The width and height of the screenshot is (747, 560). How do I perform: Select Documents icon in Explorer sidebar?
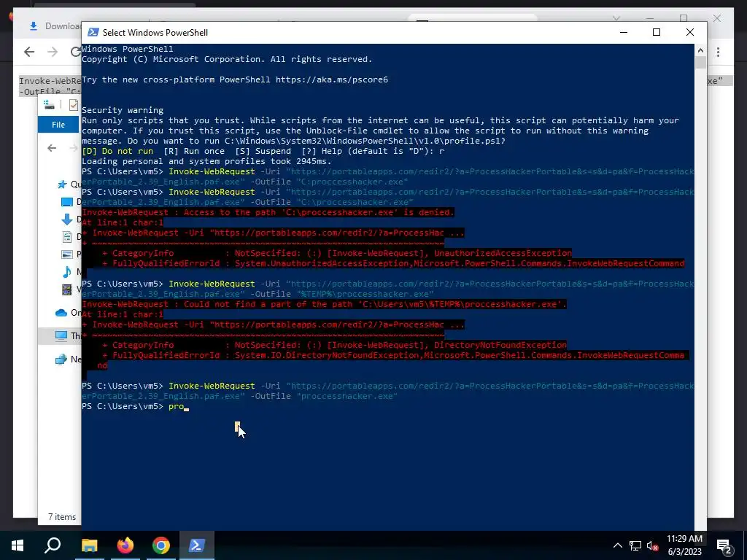(x=67, y=237)
